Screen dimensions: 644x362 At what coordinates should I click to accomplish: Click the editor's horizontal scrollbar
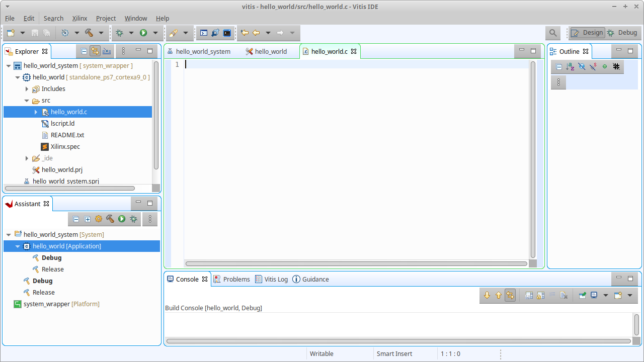[356, 263]
